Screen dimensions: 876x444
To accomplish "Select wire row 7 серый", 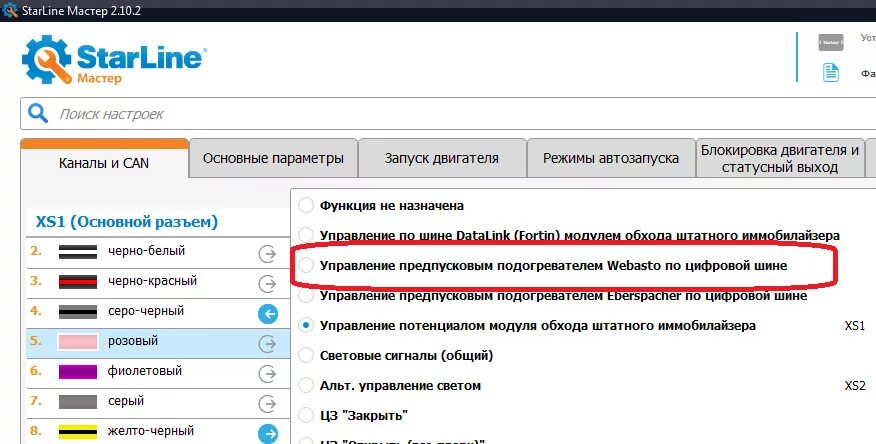I will coord(158,403).
